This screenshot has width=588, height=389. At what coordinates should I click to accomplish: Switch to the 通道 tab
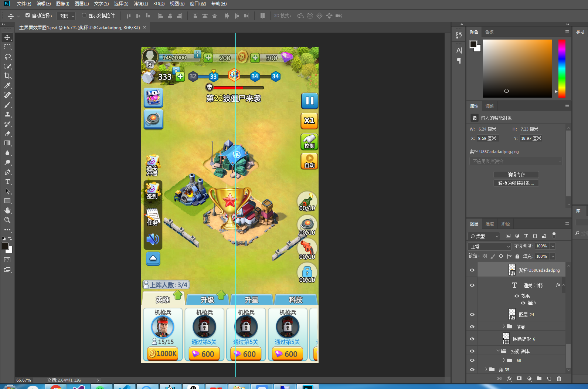[490, 224]
